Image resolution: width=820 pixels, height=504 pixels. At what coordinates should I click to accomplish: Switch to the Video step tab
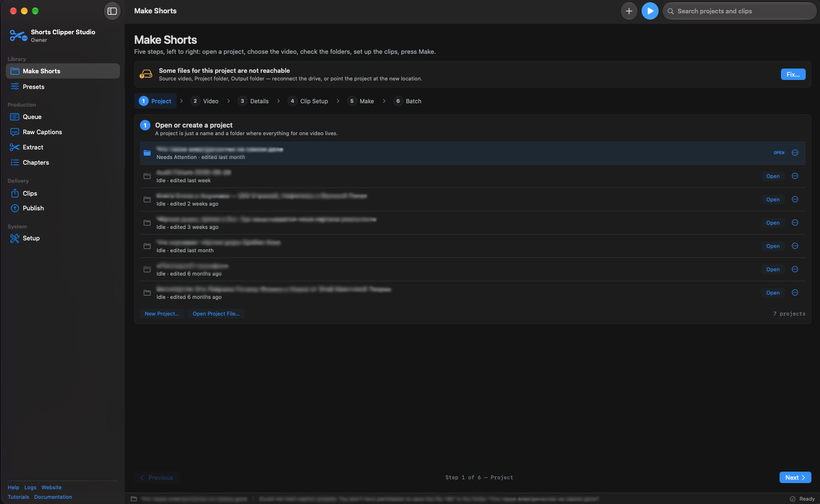[x=205, y=101]
